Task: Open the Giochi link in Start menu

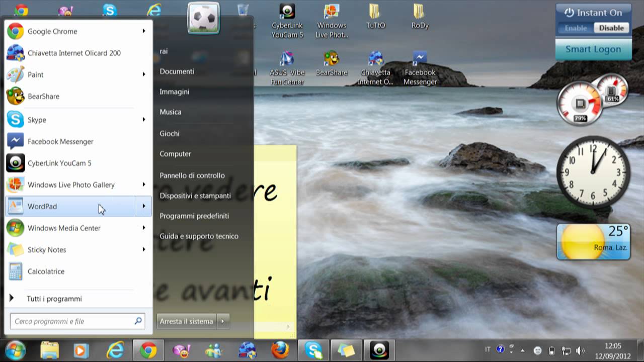Action: pyautogui.click(x=170, y=133)
